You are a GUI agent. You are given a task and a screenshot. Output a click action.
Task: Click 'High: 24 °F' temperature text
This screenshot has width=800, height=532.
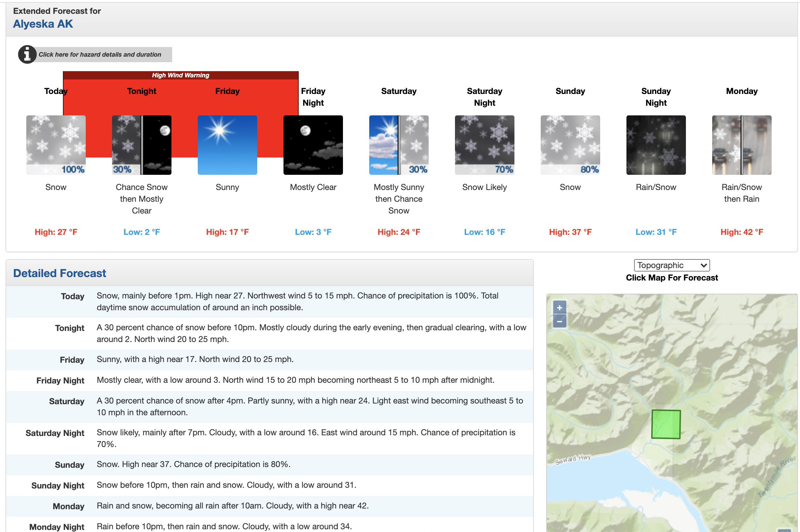399,232
